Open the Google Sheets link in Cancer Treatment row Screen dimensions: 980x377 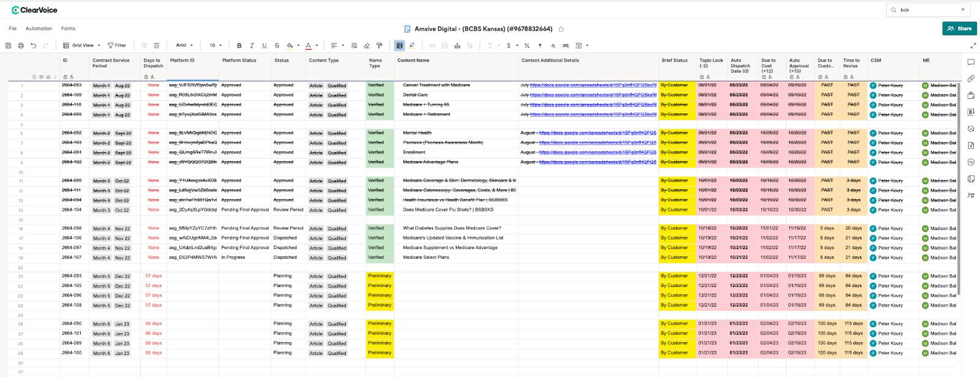(x=593, y=86)
